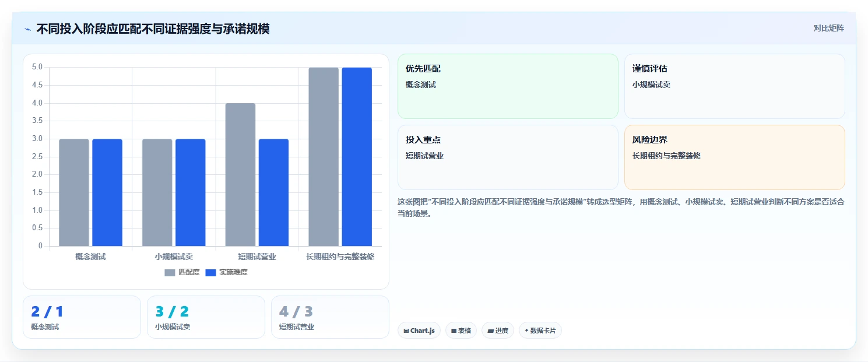
Task: Click the blue bar for 长期租约与完整装修
Action: pos(357,157)
